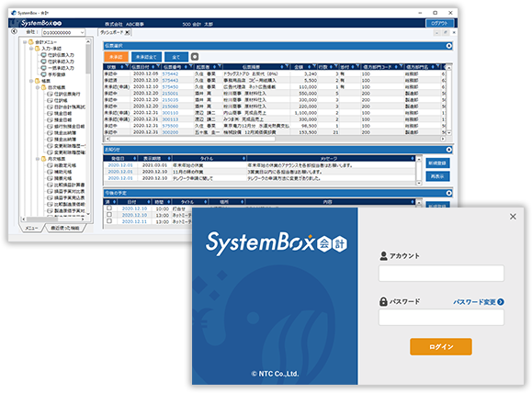Filter the 添付 column with funnel icon

click(357, 66)
